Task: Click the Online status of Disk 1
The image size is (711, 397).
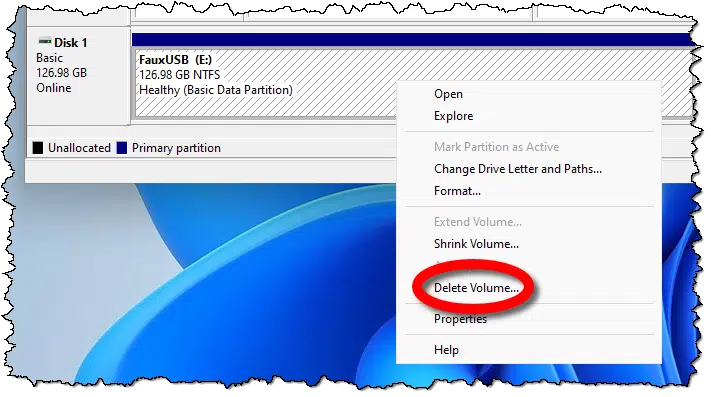Action: coord(54,88)
